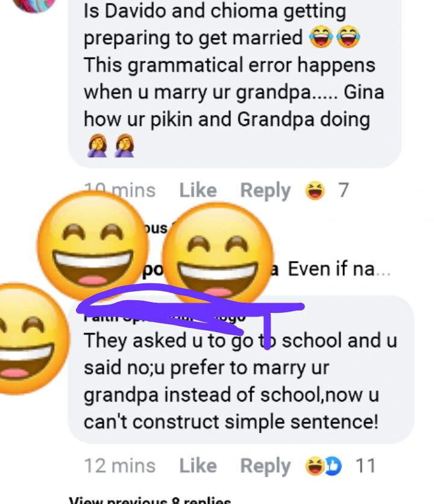Expand View previous 8 replies
Image resolution: width=434 pixels, height=504 pixels.
pyautogui.click(x=150, y=500)
